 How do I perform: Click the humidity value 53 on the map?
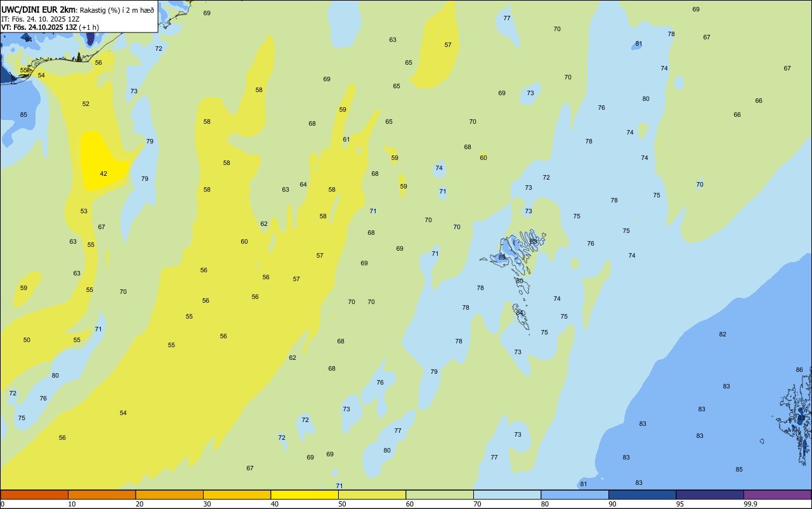84,211
